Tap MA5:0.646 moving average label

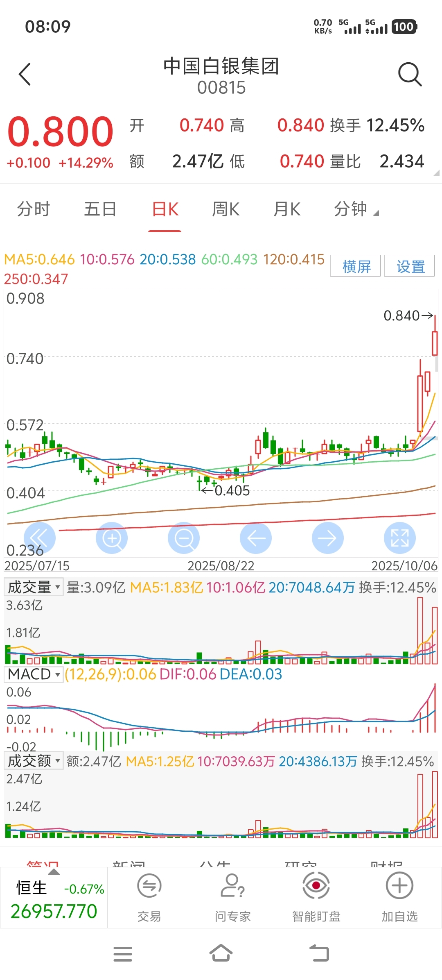pos(39,259)
